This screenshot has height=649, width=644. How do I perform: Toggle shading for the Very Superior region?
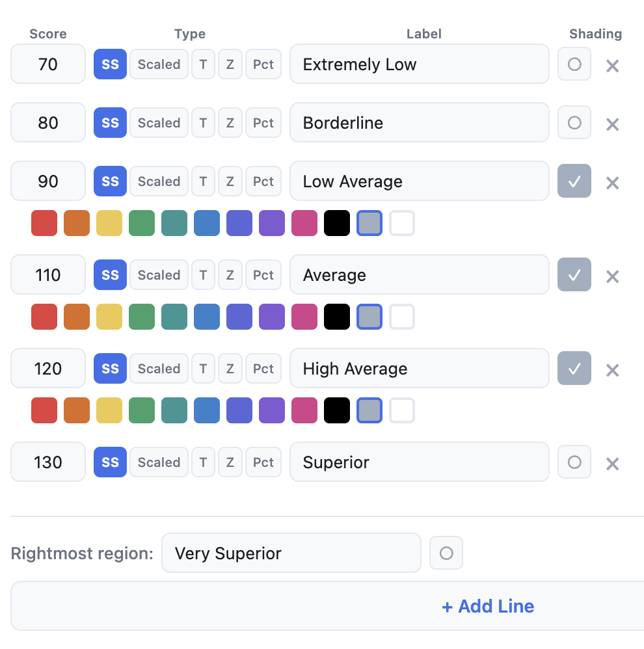pyautogui.click(x=446, y=553)
